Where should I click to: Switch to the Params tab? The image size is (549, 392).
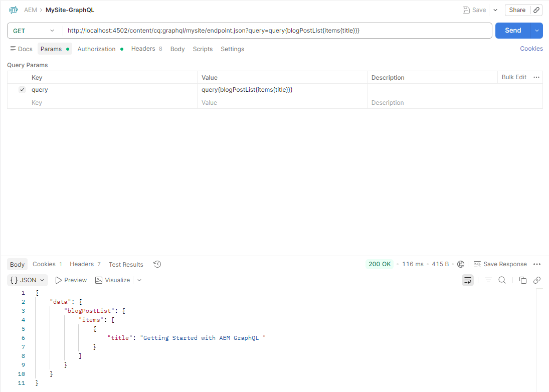[x=55, y=49]
